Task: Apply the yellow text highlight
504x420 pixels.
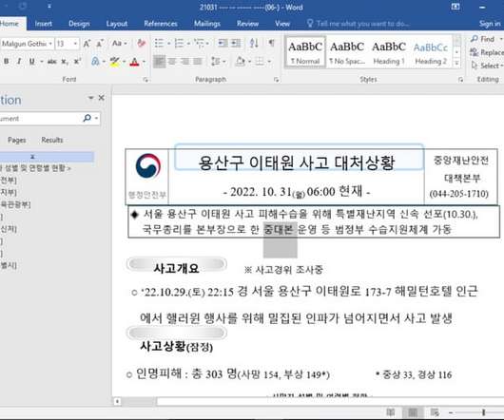Action: pos(114,62)
